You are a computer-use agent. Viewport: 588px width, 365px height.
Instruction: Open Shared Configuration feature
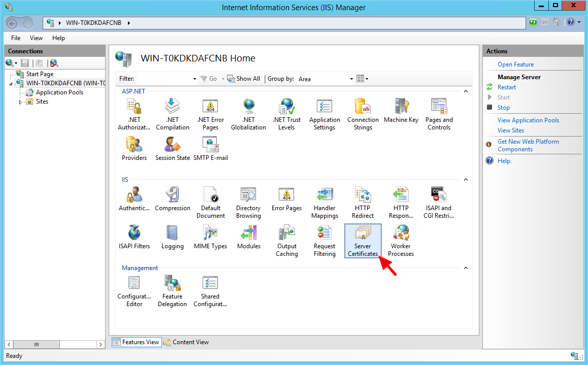(210, 291)
